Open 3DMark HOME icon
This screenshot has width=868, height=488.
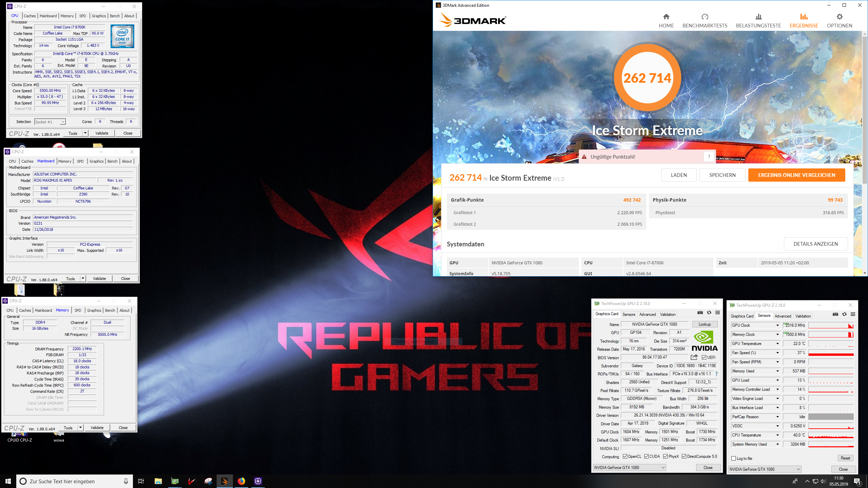pyautogui.click(x=666, y=17)
